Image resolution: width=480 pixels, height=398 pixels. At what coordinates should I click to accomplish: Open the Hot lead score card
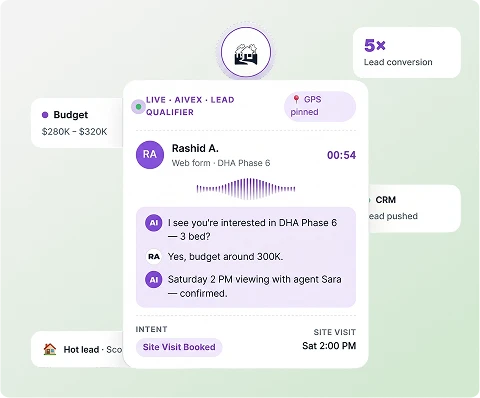point(77,349)
